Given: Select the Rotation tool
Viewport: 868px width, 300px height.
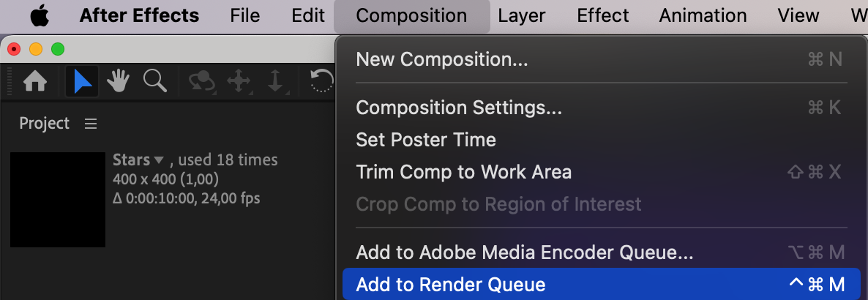Looking at the screenshot, I should pyautogui.click(x=322, y=81).
